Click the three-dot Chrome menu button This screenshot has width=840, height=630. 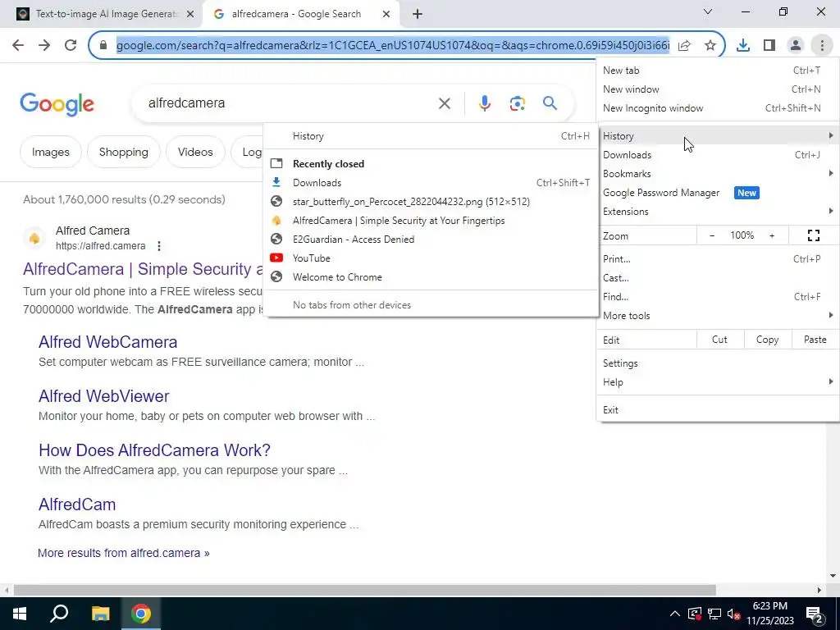click(x=822, y=46)
